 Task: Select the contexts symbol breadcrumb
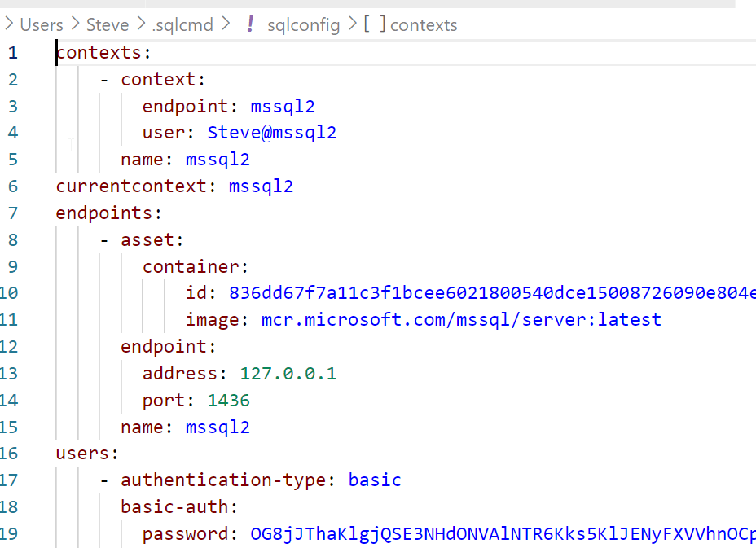click(424, 24)
